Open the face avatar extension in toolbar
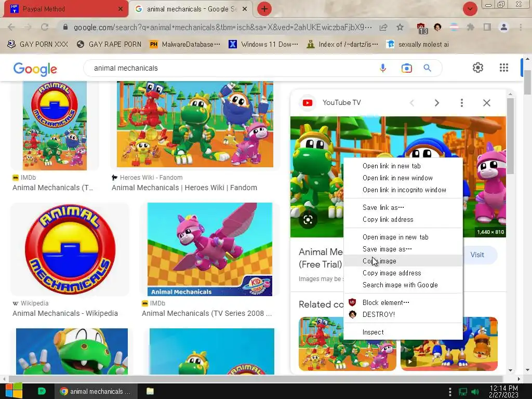 click(x=437, y=27)
